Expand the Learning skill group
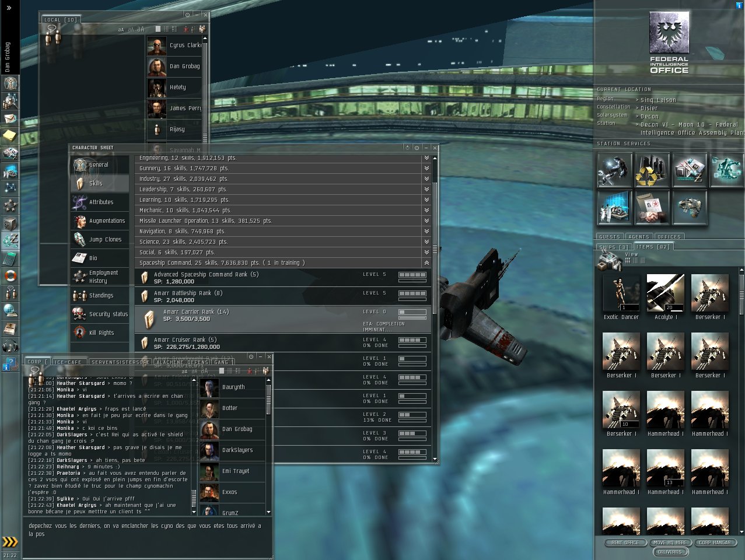The height and width of the screenshot is (560, 745). (x=426, y=199)
